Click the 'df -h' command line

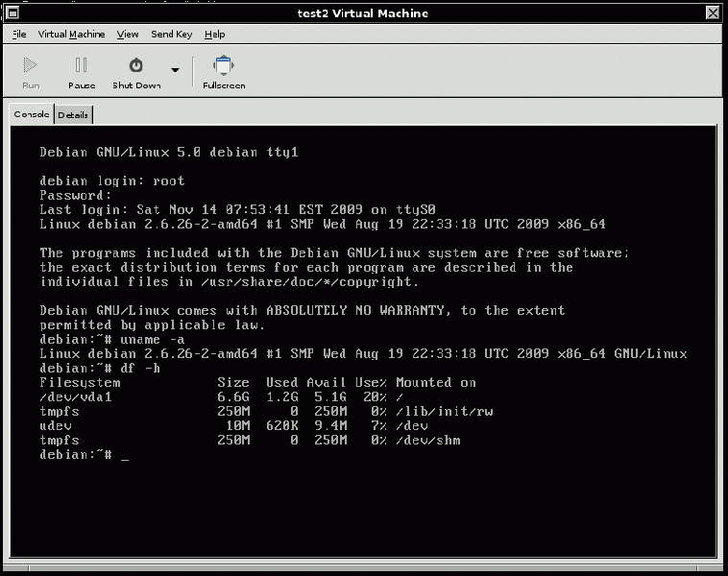click(100, 369)
